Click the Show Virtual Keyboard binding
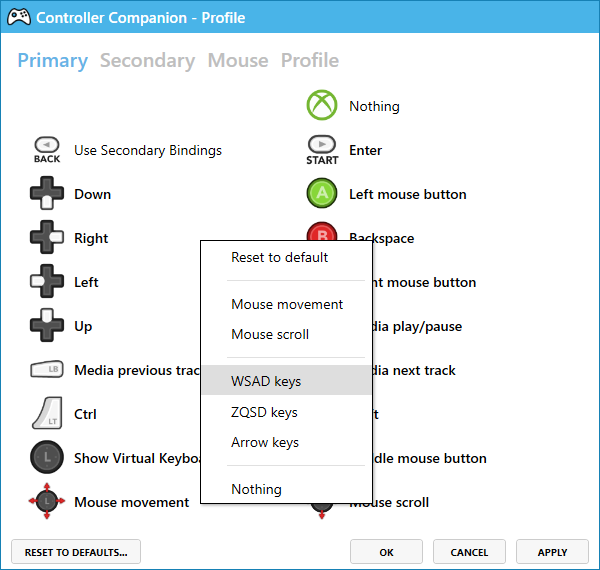Image resolution: width=600 pixels, height=570 pixels. (137, 458)
